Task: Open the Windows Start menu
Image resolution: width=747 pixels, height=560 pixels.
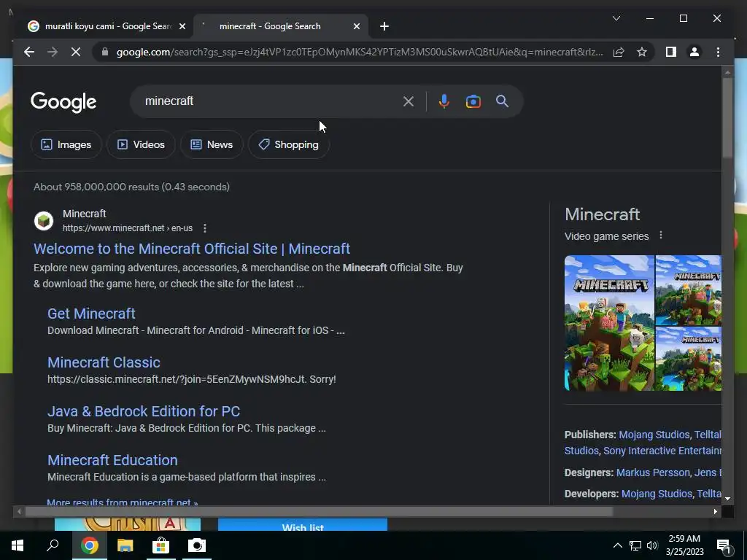Action: [18, 545]
